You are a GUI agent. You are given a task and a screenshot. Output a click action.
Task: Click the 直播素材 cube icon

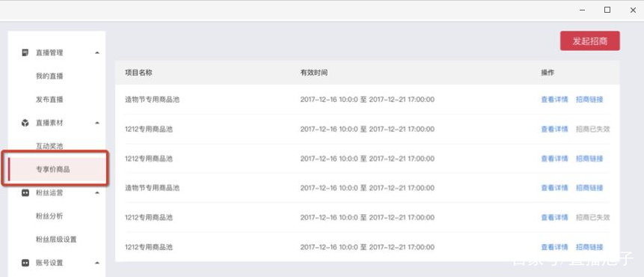point(25,123)
